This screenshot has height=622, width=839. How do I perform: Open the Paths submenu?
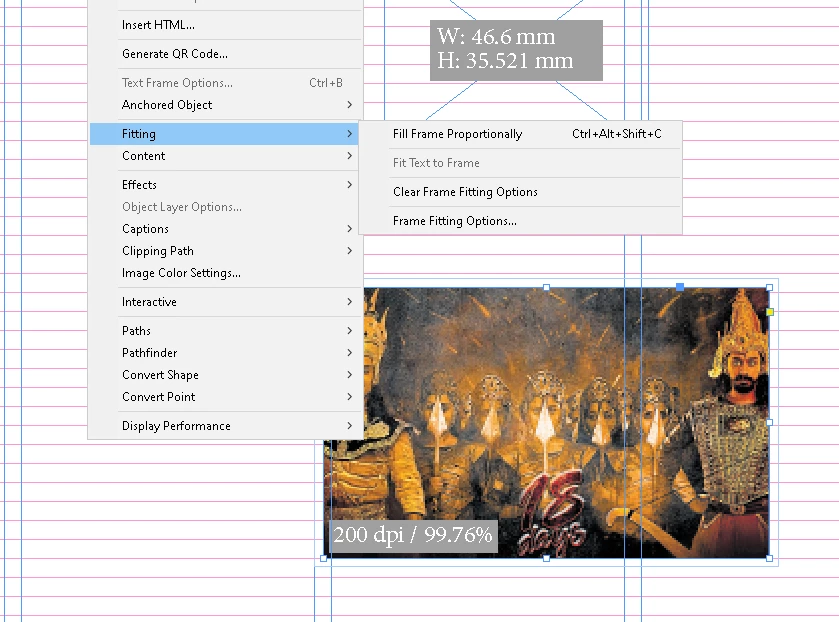pyautogui.click(x=226, y=331)
